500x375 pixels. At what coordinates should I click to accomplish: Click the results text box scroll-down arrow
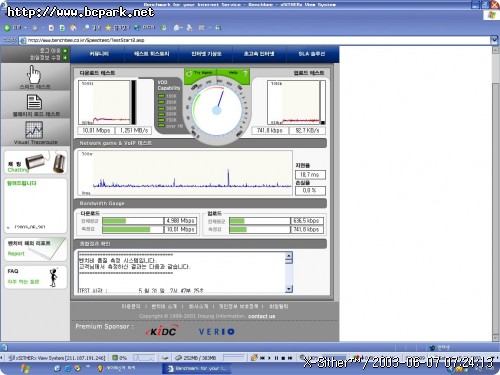pyautogui.click(x=289, y=289)
